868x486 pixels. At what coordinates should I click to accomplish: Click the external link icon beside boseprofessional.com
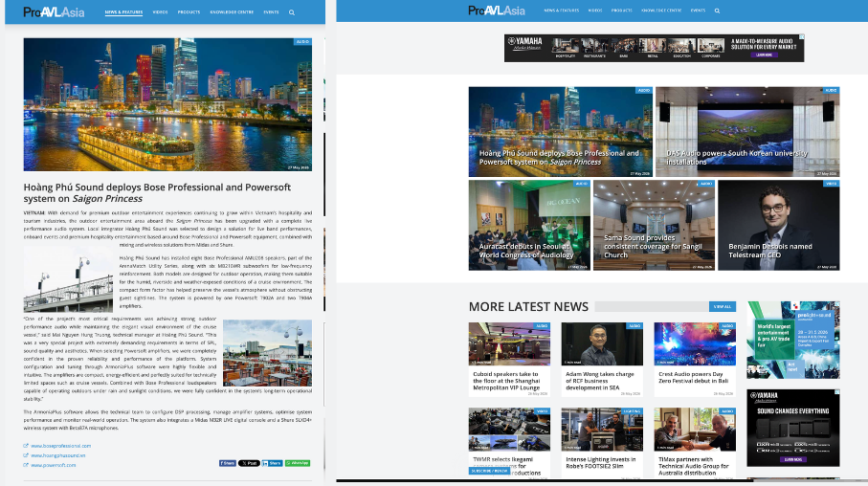pos(26,446)
